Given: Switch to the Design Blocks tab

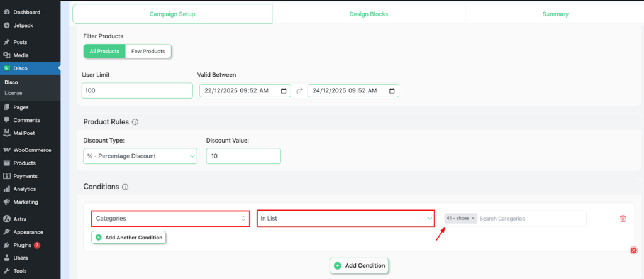Looking at the screenshot, I should (x=369, y=14).
